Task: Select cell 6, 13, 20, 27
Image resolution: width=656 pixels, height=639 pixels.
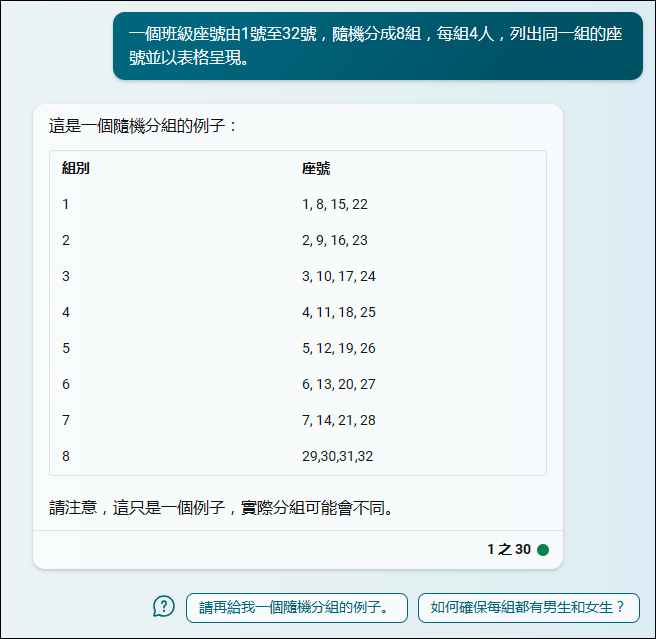Action: pyautogui.click(x=339, y=384)
